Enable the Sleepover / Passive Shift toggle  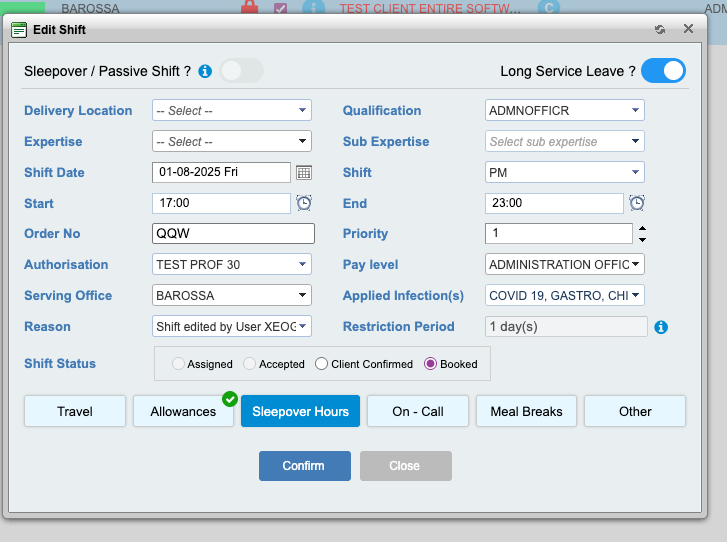point(241,71)
